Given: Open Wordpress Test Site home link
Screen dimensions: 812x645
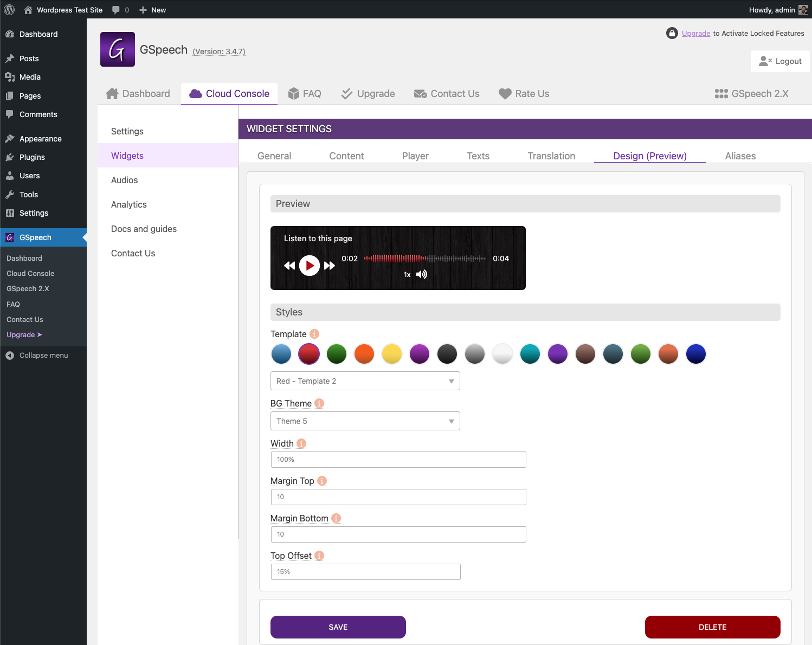Looking at the screenshot, I should [63, 10].
